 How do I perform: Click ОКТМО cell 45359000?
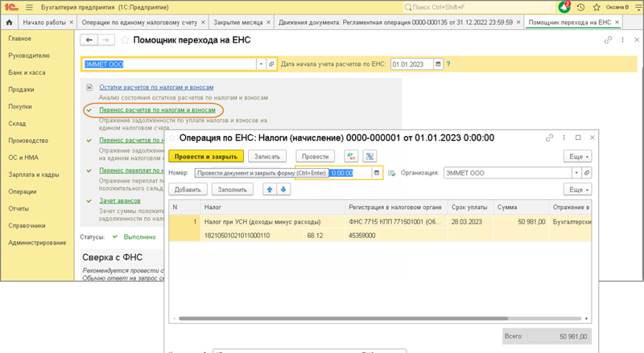point(396,236)
